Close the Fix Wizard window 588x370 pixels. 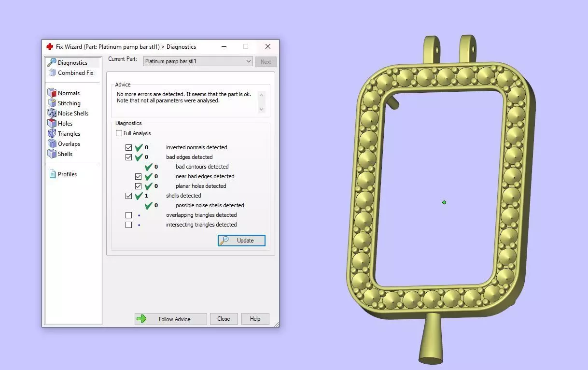coord(268,47)
